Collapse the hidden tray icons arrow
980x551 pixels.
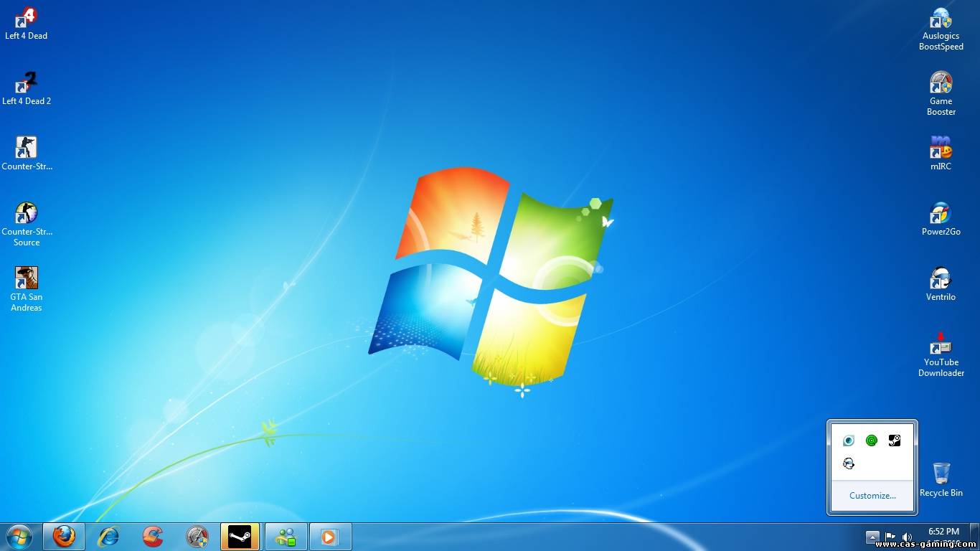[872, 537]
